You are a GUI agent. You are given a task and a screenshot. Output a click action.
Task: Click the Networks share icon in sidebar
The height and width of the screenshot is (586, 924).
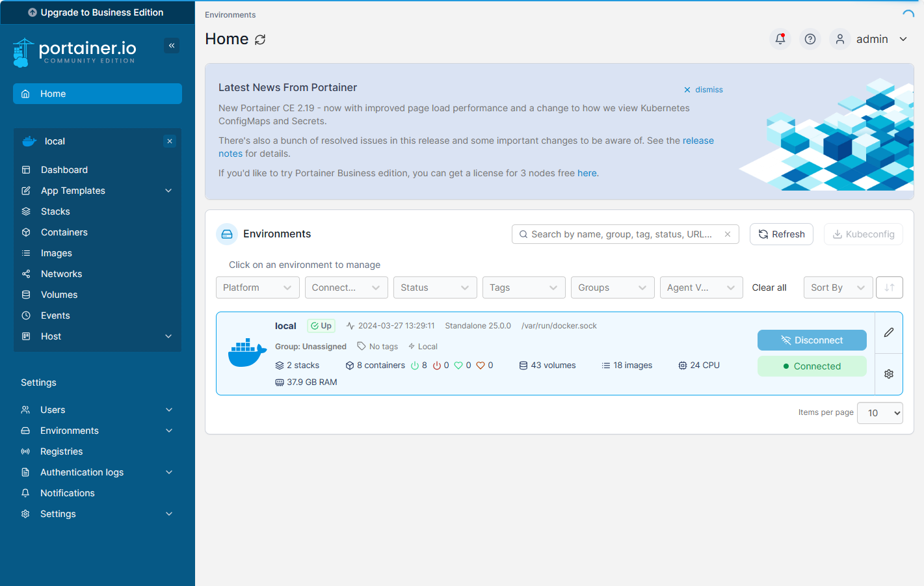26,274
